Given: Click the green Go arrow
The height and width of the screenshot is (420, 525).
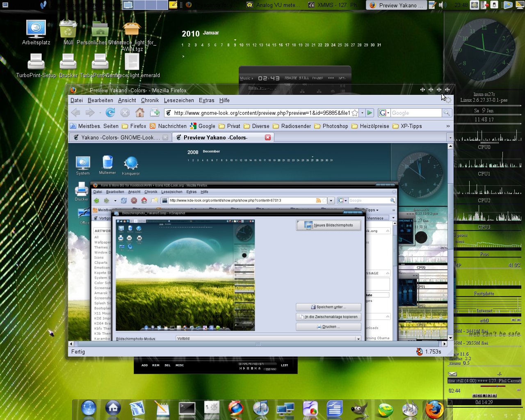Looking at the screenshot, I should coord(370,113).
